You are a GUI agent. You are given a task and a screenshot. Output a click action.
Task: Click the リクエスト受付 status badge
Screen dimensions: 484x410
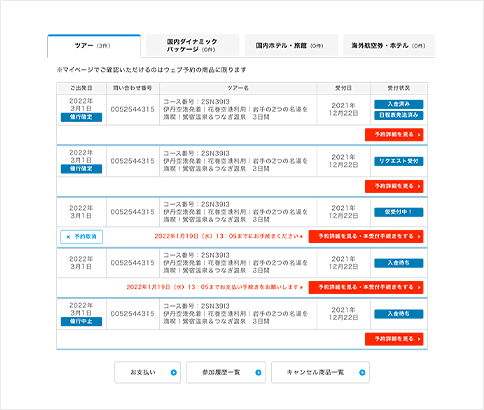pos(399,161)
